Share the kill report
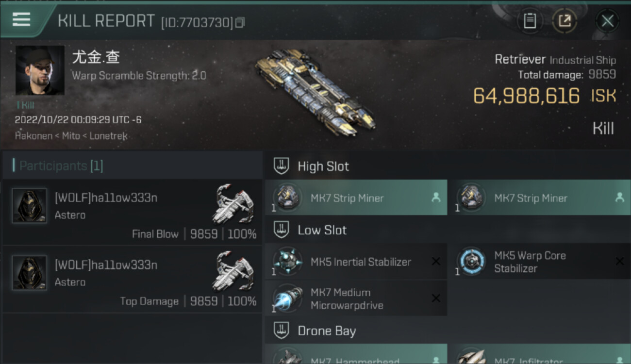The image size is (631, 364). (x=565, y=21)
